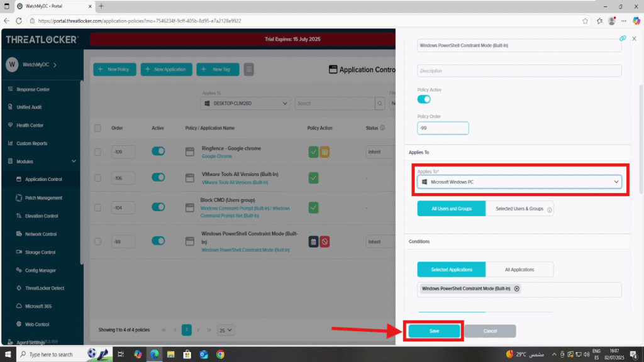Remove Windows PowerShell Constraint Mode application chip
Image resolution: width=644 pixels, height=362 pixels.
(517, 288)
